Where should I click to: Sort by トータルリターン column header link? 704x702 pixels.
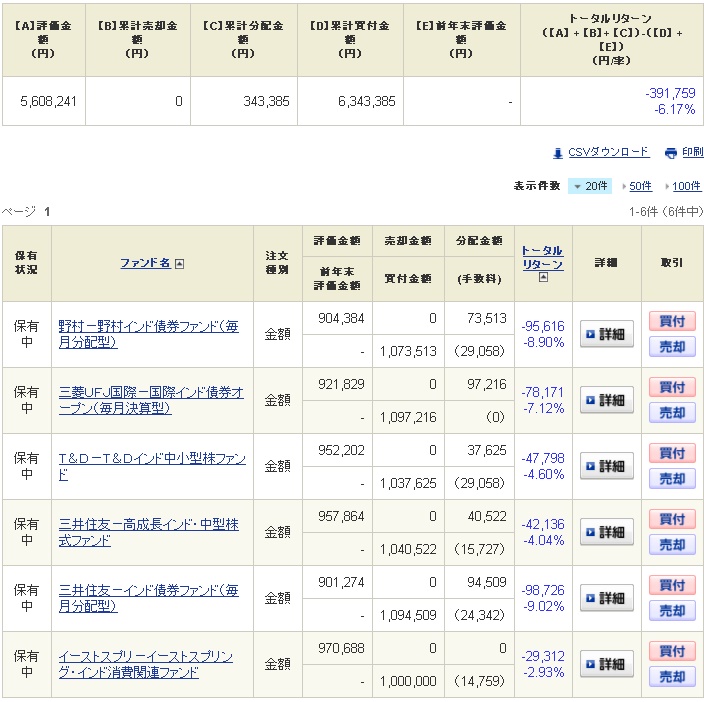(x=542, y=257)
